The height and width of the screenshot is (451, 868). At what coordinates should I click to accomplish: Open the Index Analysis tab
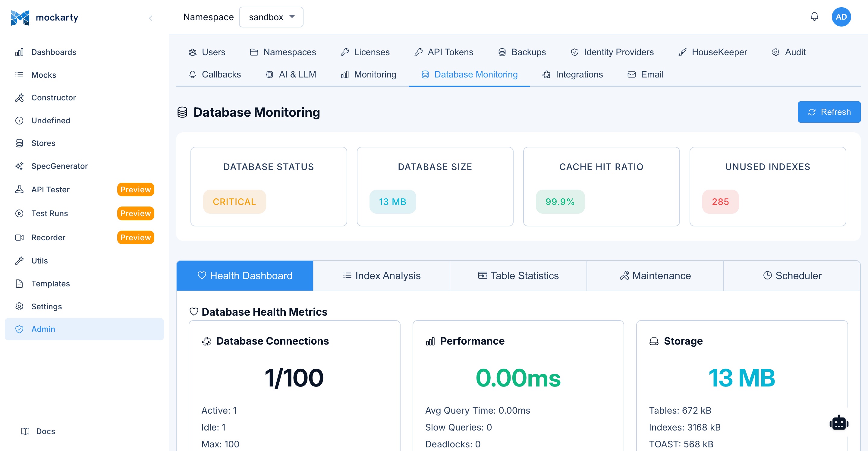click(x=382, y=275)
